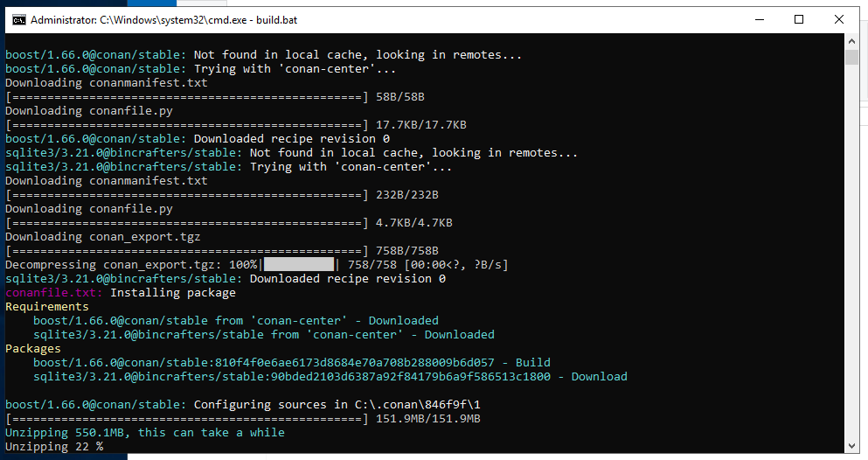Click 'sqlite3: Not found in local cache' line
Image resolution: width=868 pixels, height=460 pixels.
[x=292, y=153]
